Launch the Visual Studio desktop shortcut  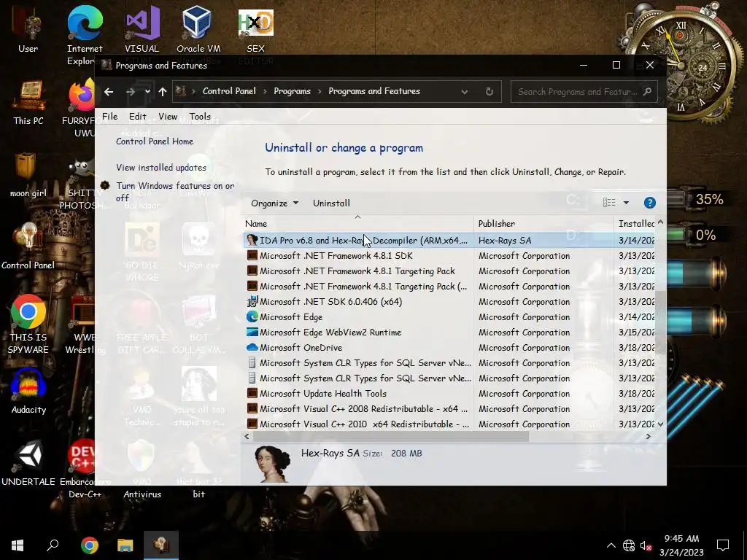pos(142,29)
